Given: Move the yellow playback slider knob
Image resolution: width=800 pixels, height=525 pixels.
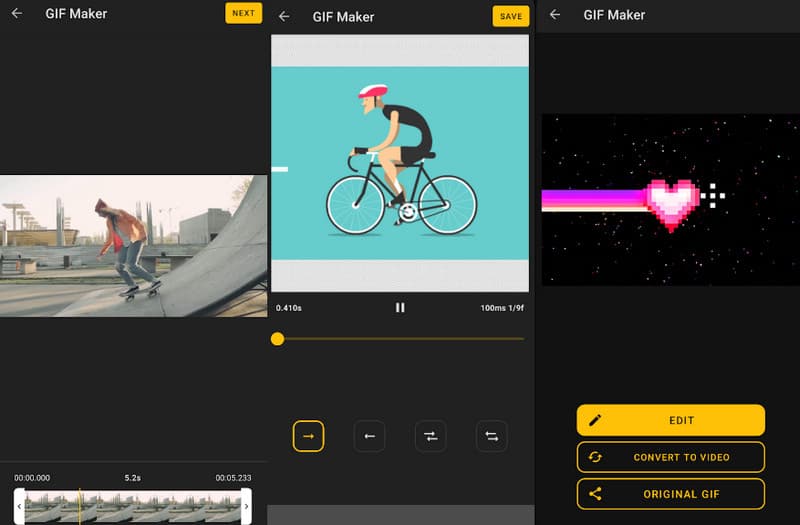Looking at the screenshot, I should pyautogui.click(x=278, y=339).
